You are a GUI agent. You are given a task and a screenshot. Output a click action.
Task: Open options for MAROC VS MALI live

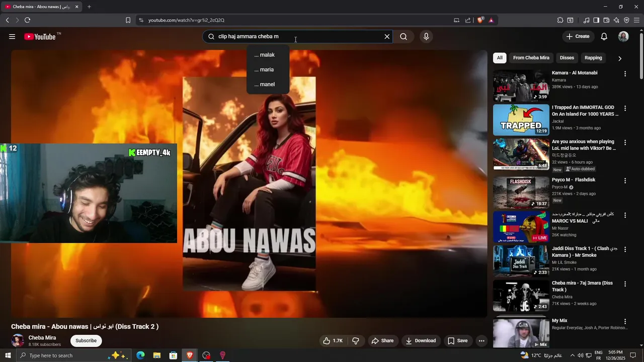click(x=625, y=215)
